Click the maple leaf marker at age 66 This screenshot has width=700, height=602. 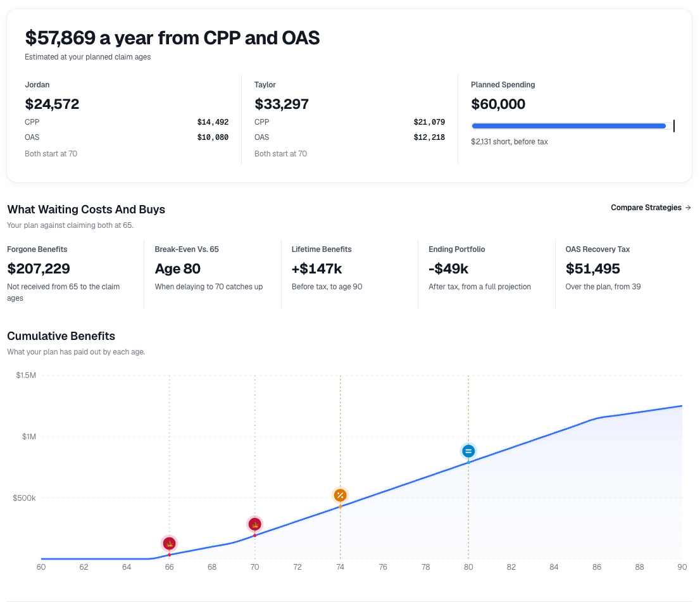click(169, 544)
